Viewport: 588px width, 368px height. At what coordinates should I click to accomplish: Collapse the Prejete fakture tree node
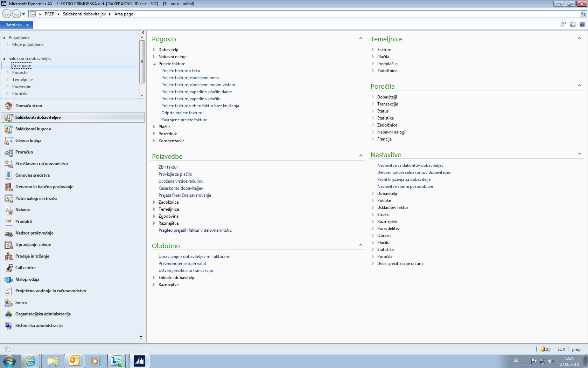pos(154,64)
